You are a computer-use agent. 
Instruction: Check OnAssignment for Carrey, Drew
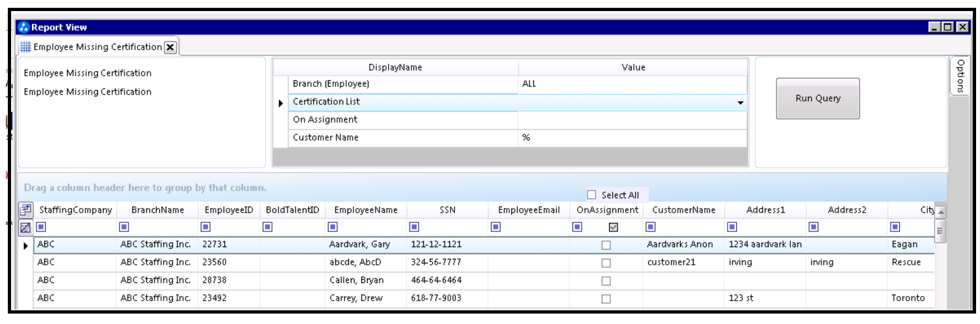point(606,299)
